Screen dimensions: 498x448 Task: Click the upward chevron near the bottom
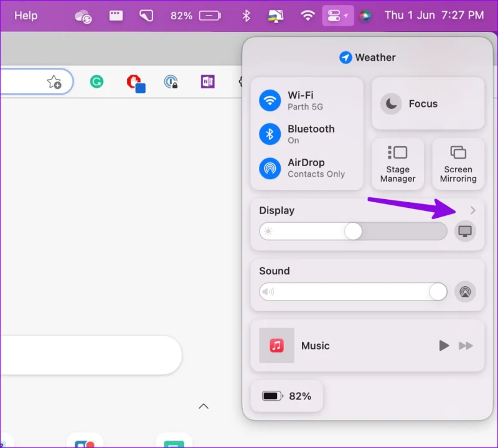click(204, 406)
